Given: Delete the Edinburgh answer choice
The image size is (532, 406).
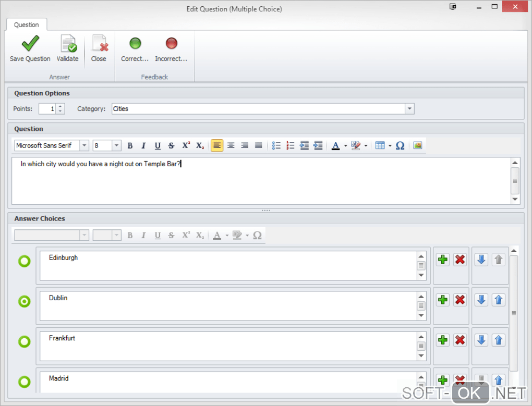Looking at the screenshot, I should coord(460,260).
